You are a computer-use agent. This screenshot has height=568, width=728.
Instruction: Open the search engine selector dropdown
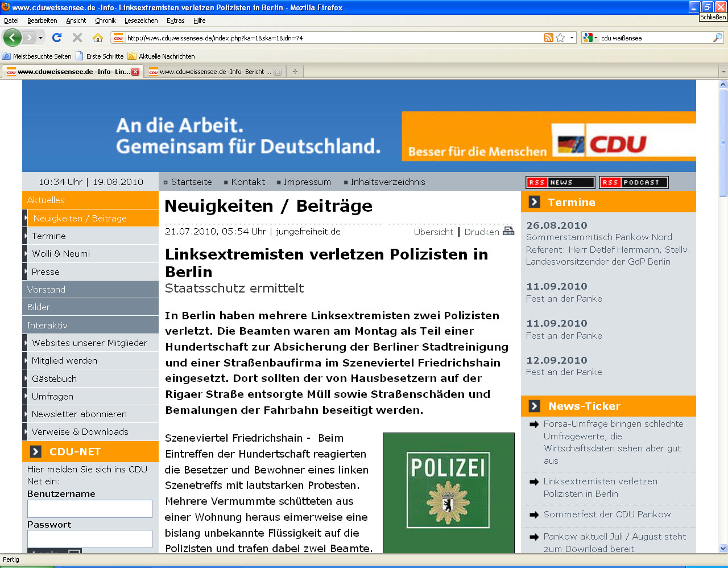click(x=595, y=38)
